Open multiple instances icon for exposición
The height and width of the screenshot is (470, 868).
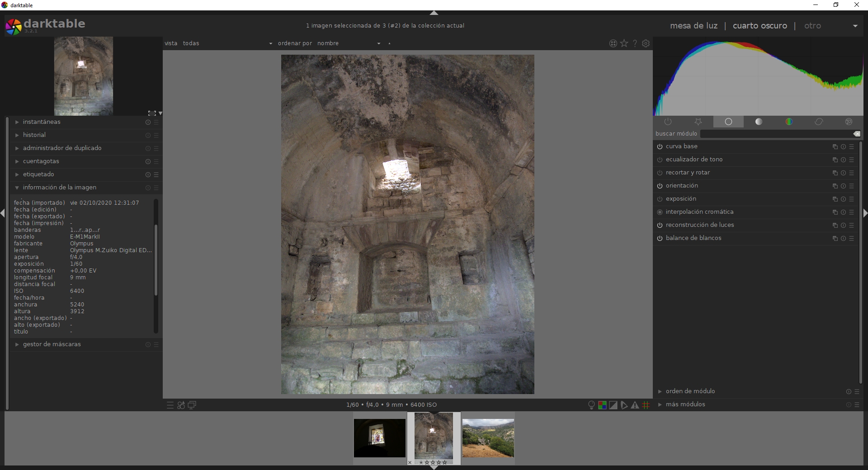click(835, 199)
